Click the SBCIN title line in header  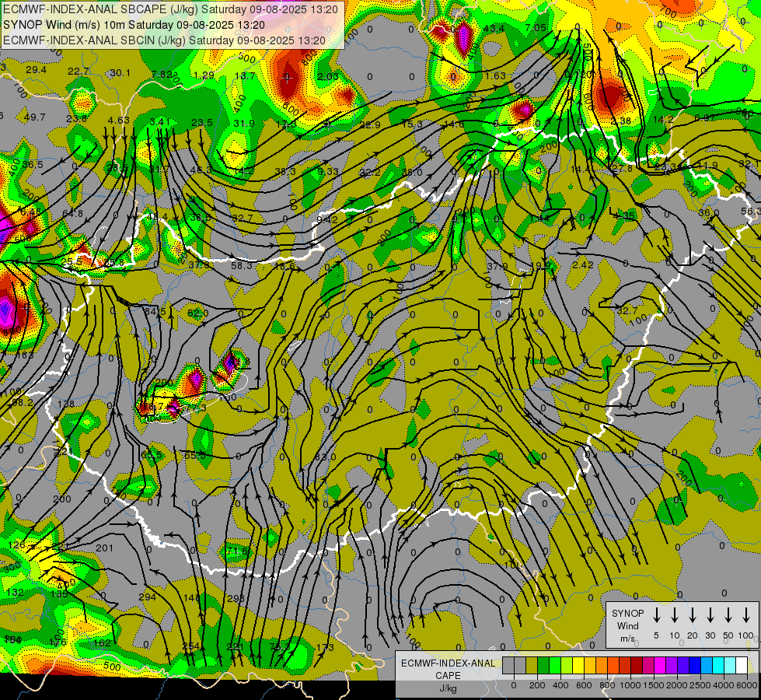(x=164, y=40)
